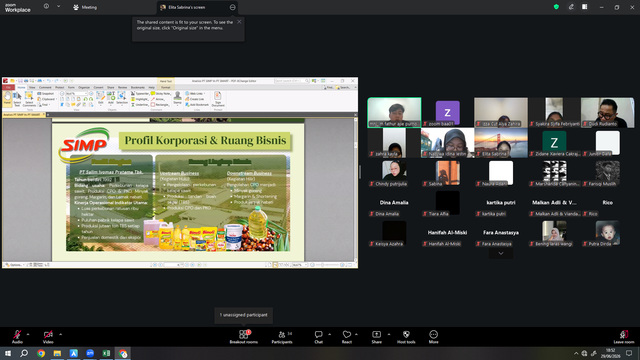640x360 pixels.
Task: Open the Meeting tab in Zoom Workplace
Action: coord(85,7)
